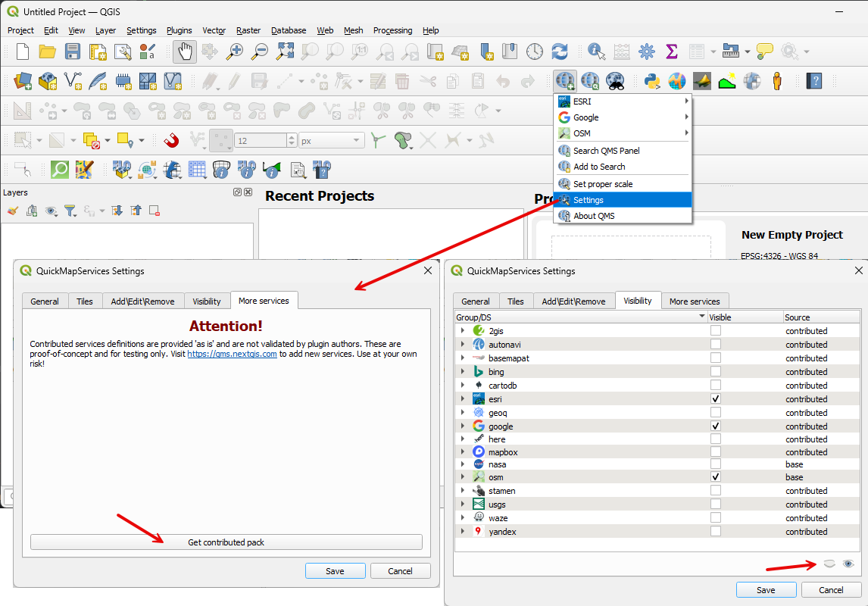The height and width of the screenshot is (606, 868).
Task: Open the qms.nextgis.com link
Action: point(232,354)
